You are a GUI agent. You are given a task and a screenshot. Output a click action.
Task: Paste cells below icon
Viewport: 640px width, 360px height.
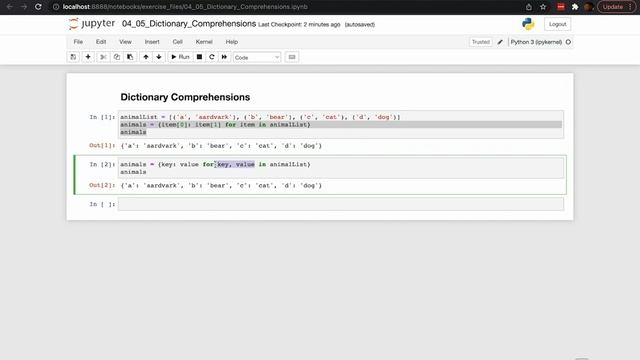coord(130,57)
